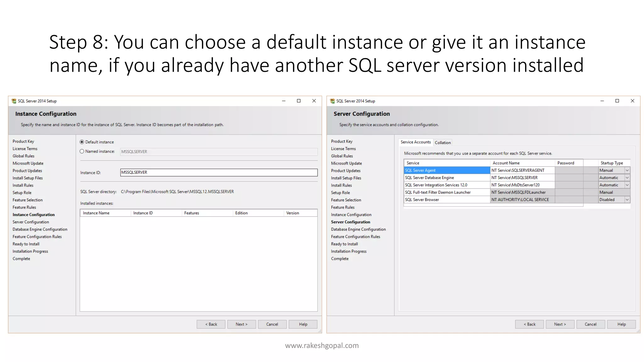The image size is (644, 362).
Task: Select the Named instance radio button
Action: tap(82, 151)
